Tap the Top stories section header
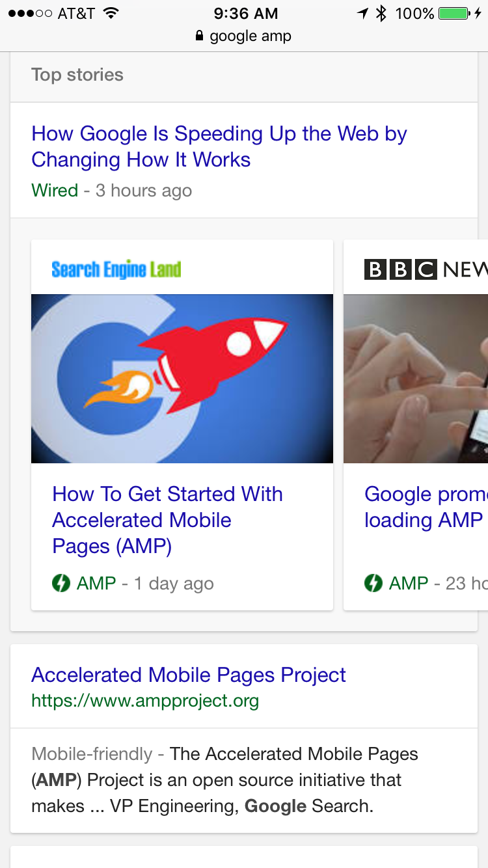Image resolution: width=488 pixels, height=868 pixels. [77, 74]
